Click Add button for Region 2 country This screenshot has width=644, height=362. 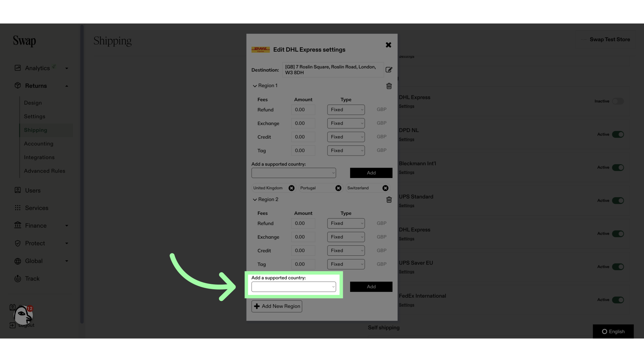[371, 287]
